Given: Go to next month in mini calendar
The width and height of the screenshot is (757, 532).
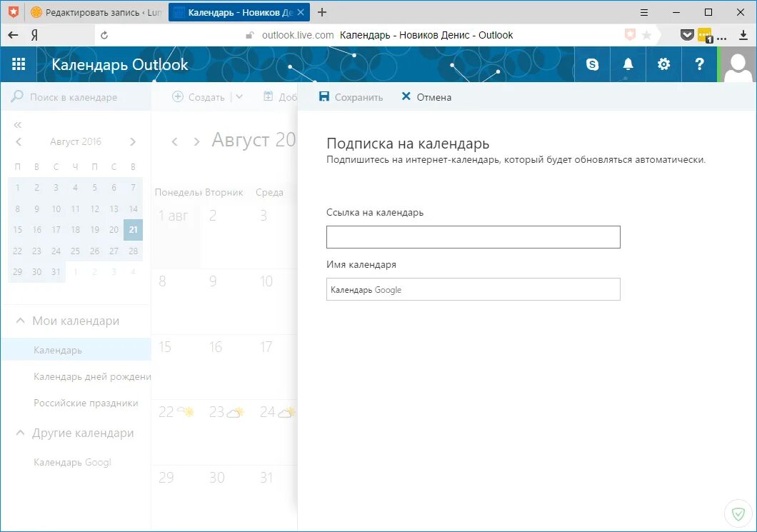Looking at the screenshot, I should [133, 141].
